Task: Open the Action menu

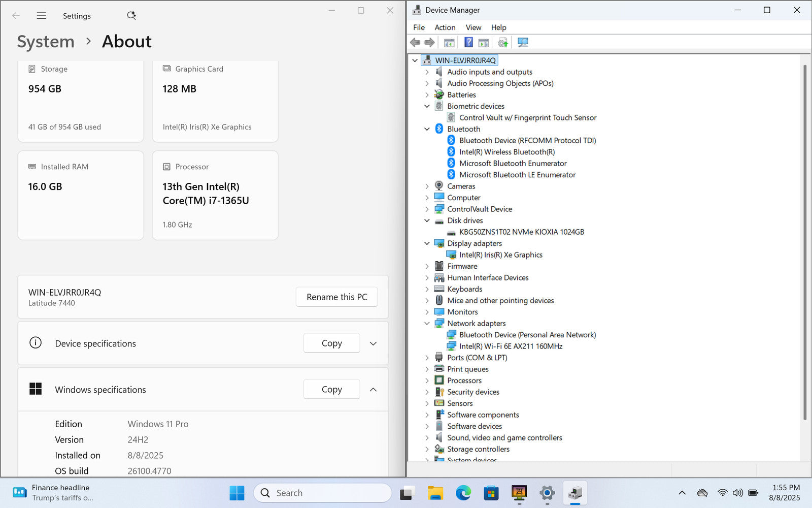Action: coord(445,27)
